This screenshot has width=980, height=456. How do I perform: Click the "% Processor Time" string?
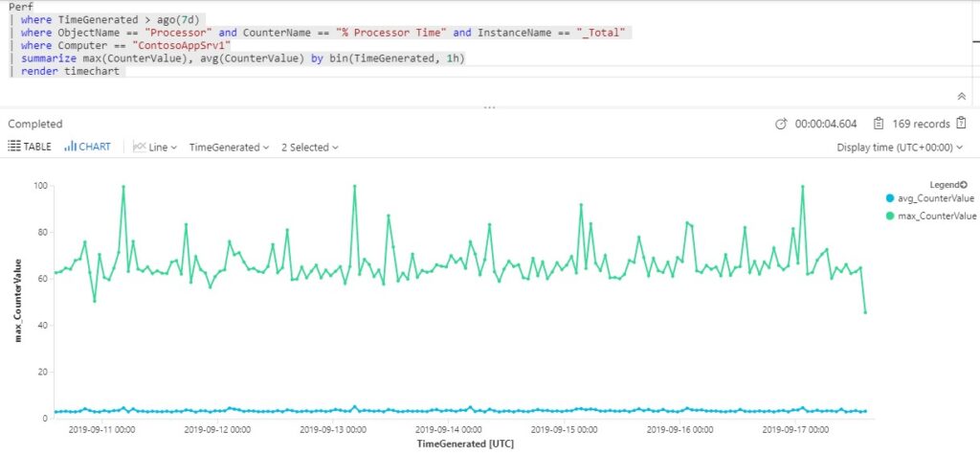pos(390,33)
